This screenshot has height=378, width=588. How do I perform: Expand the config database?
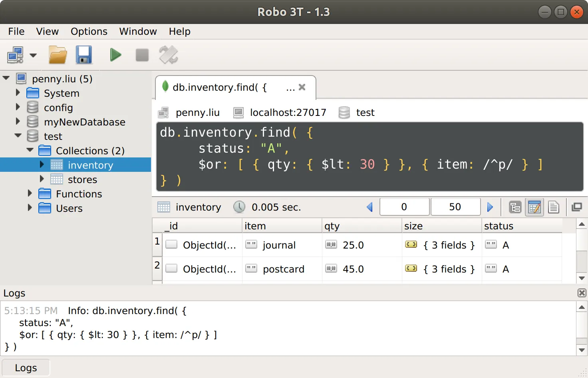pos(18,107)
